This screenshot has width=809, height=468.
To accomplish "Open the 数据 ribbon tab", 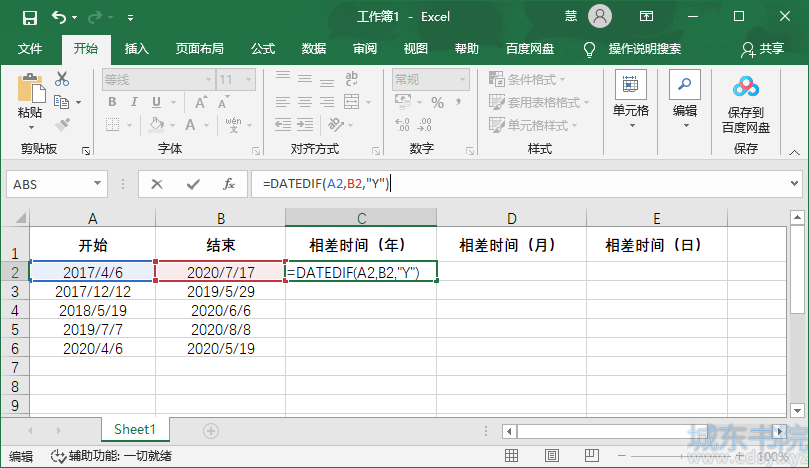I will point(314,49).
